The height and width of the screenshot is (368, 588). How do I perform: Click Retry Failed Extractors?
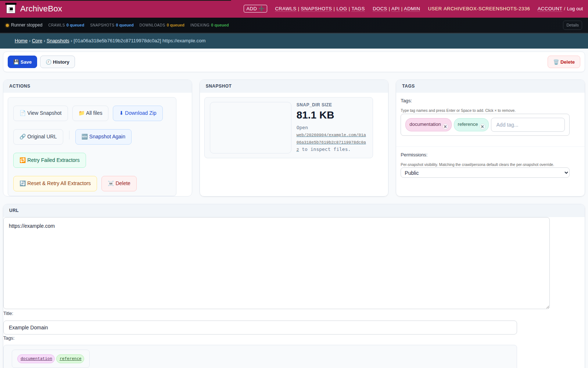click(x=50, y=160)
